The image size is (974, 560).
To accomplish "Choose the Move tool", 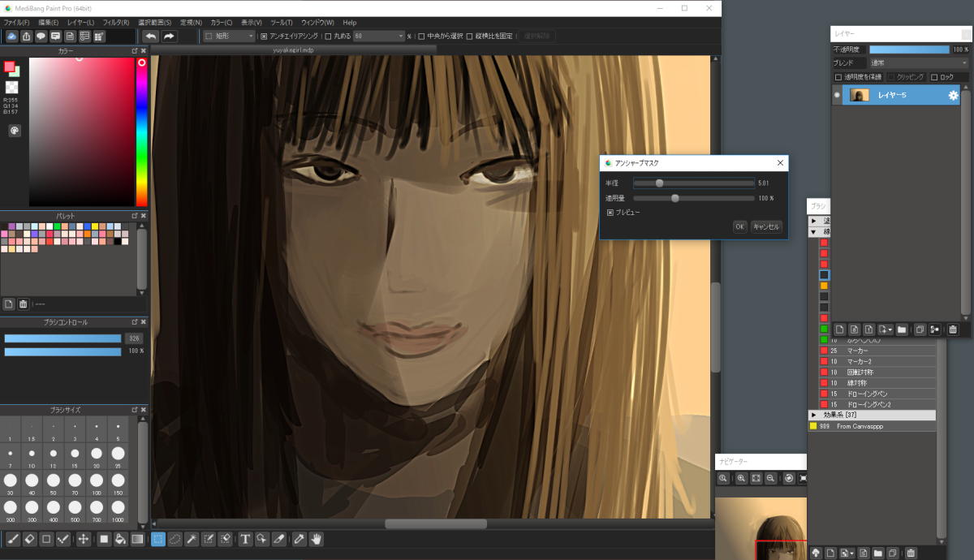I will tap(83, 539).
